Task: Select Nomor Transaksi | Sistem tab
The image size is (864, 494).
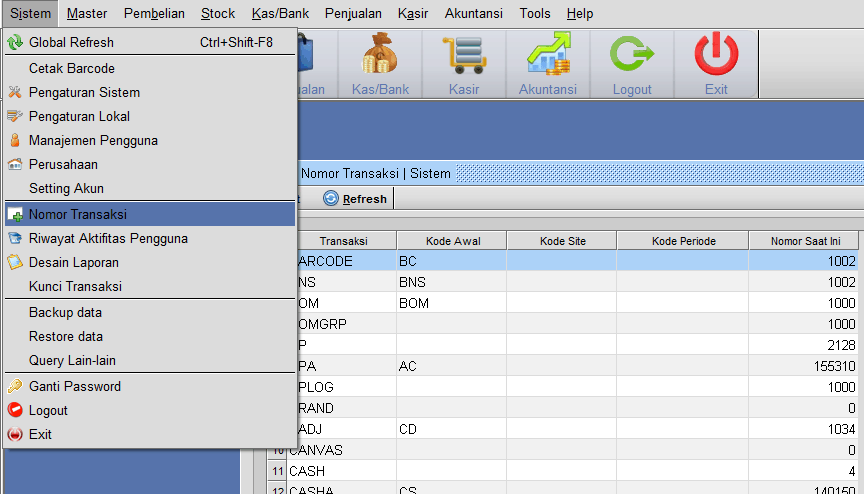Action: pyautogui.click(x=376, y=173)
